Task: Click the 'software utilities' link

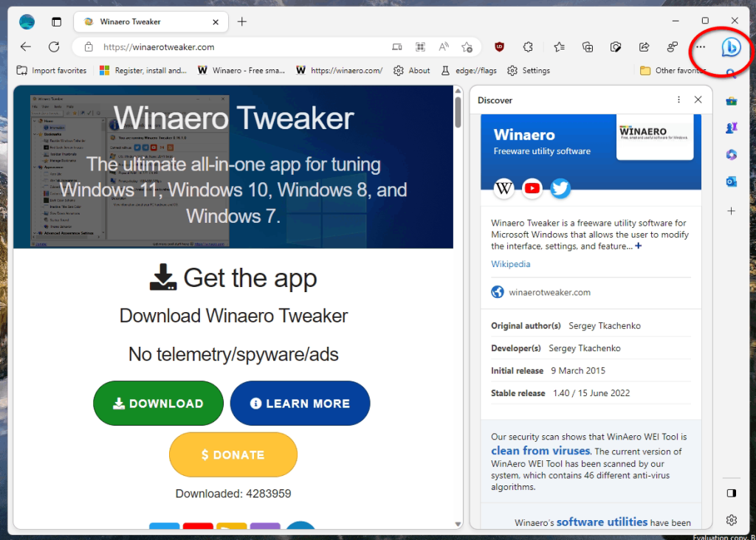Action: pos(602,522)
